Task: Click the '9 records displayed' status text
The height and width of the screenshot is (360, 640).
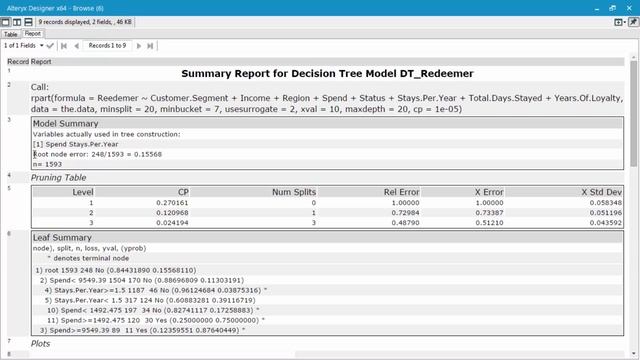Action: (x=85, y=22)
